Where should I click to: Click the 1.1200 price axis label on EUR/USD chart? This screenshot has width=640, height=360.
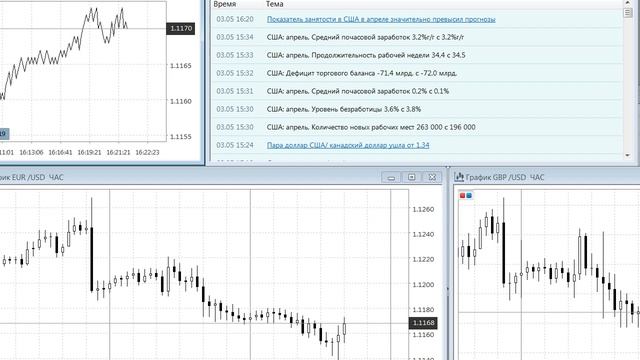click(423, 284)
